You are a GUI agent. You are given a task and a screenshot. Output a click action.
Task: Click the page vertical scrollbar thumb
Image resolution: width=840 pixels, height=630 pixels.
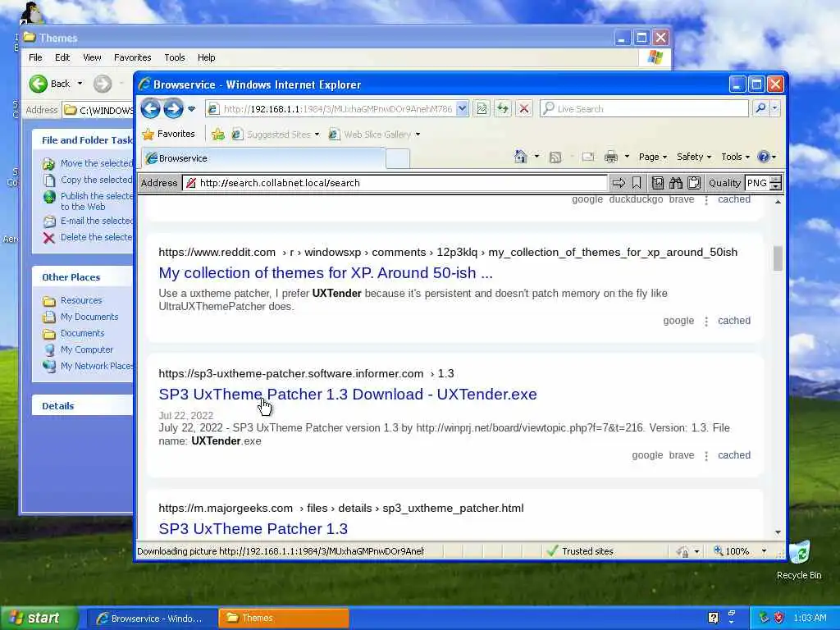(x=778, y=258)
